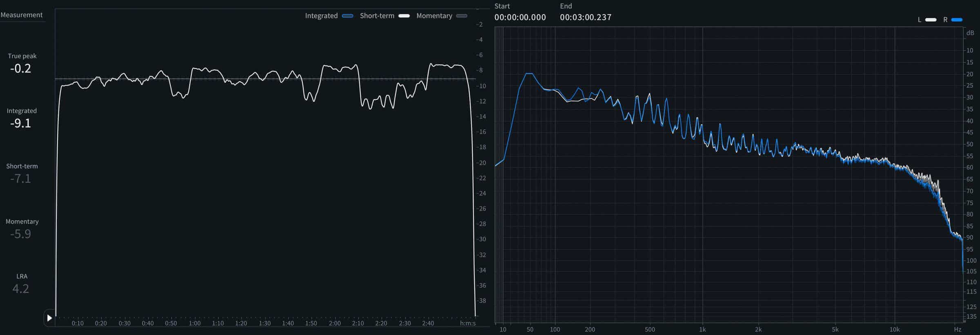Click the 1k frequency axis label
This screenshot has height=335, width=980.
click(x=702, y=329)
